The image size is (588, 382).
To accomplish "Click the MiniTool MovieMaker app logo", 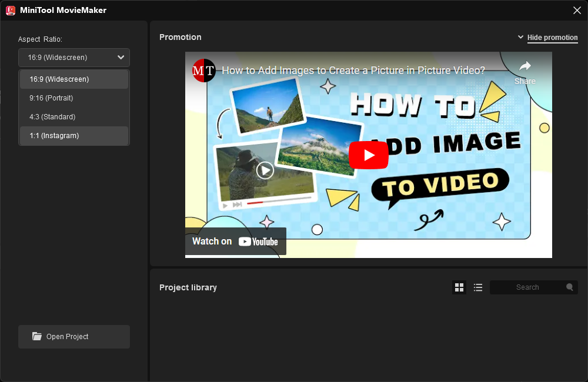I will 11,10.
